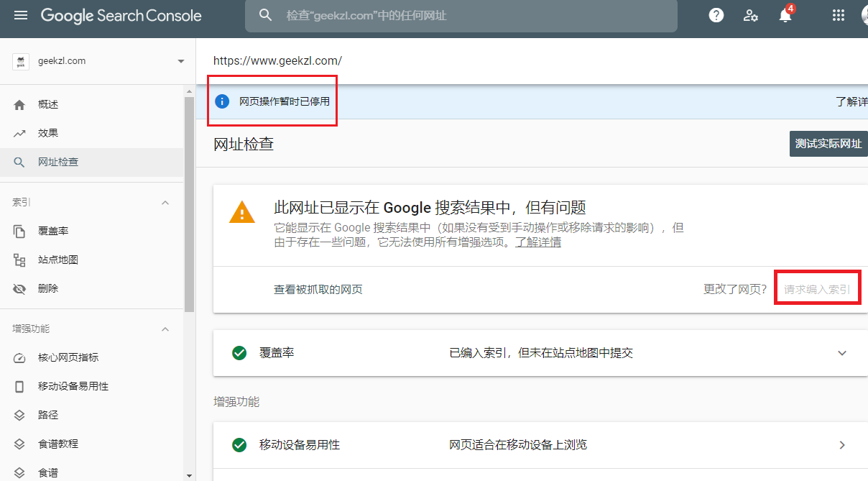Click 已编入索引，但未在站点地图中提交 status text
The image size is (868, 481).
pyautogui.click(x=541, y=353)
